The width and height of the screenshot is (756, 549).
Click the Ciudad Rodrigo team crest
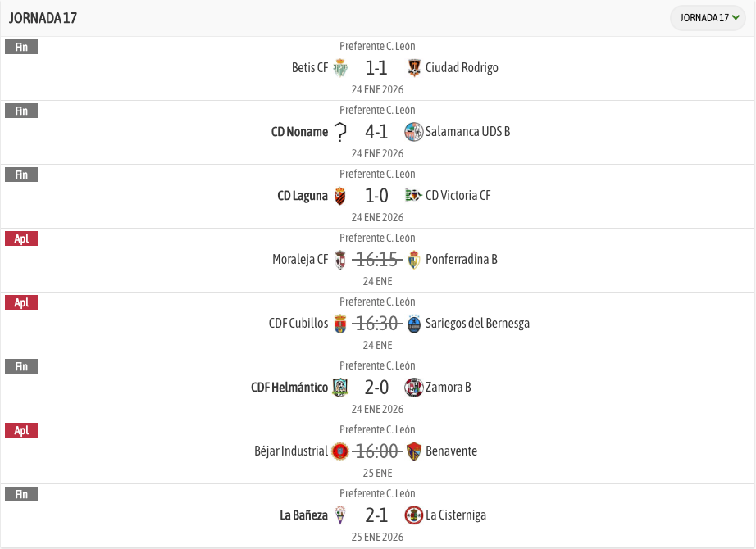(414, 68)
